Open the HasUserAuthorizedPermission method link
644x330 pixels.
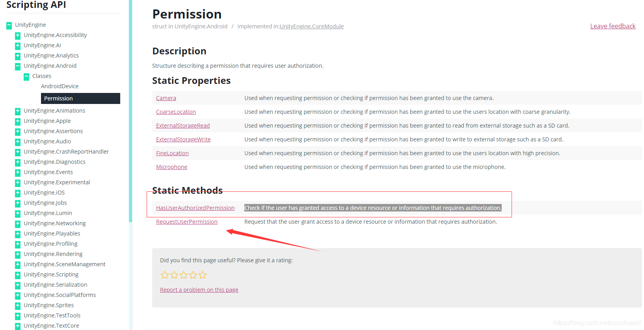point(195,208)
